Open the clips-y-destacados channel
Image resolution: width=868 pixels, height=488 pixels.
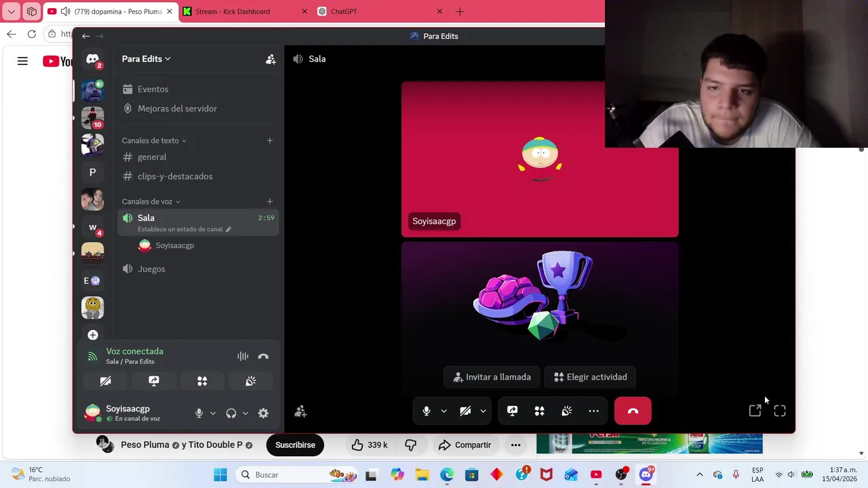[x=198, y=176]
